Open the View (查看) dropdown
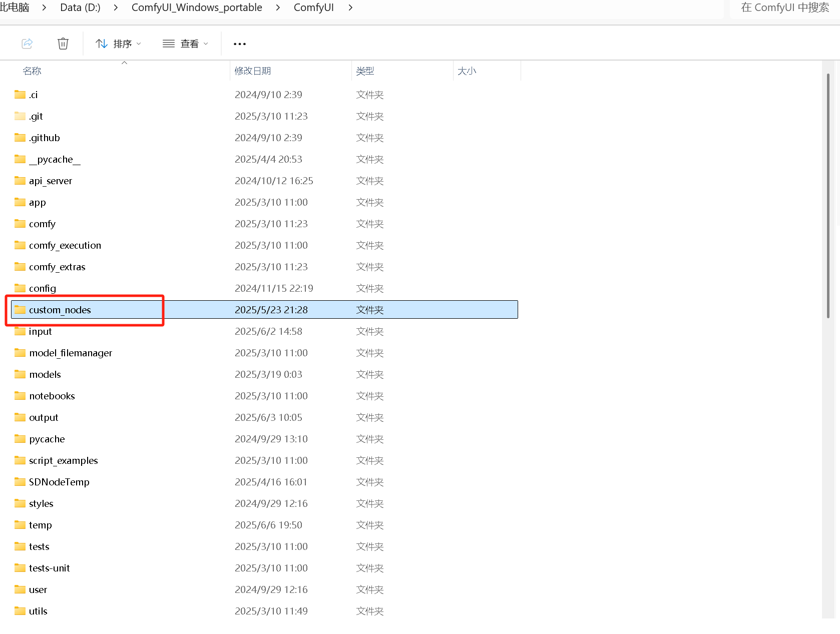This screenshot has height=634, width=840. pos(185,44)
